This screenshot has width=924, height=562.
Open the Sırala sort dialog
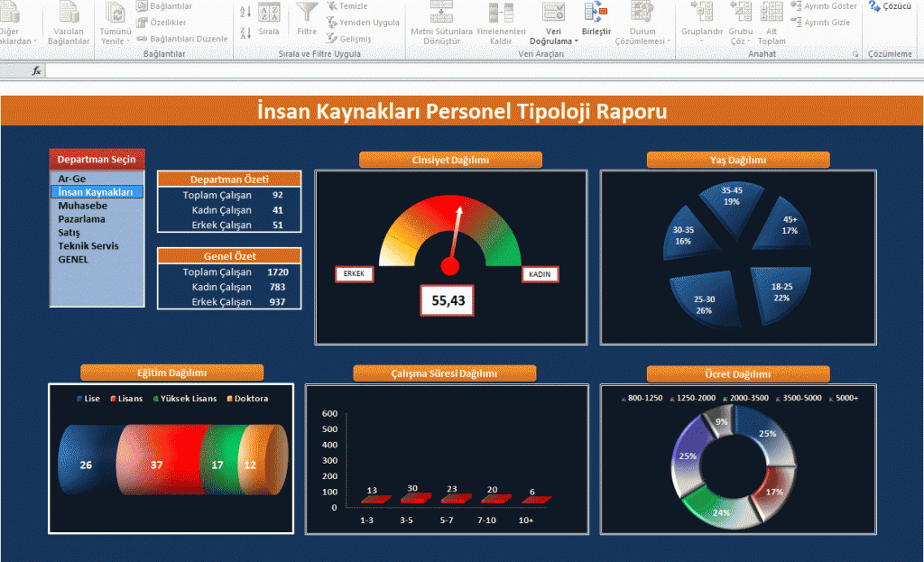(x=269, y=20)
